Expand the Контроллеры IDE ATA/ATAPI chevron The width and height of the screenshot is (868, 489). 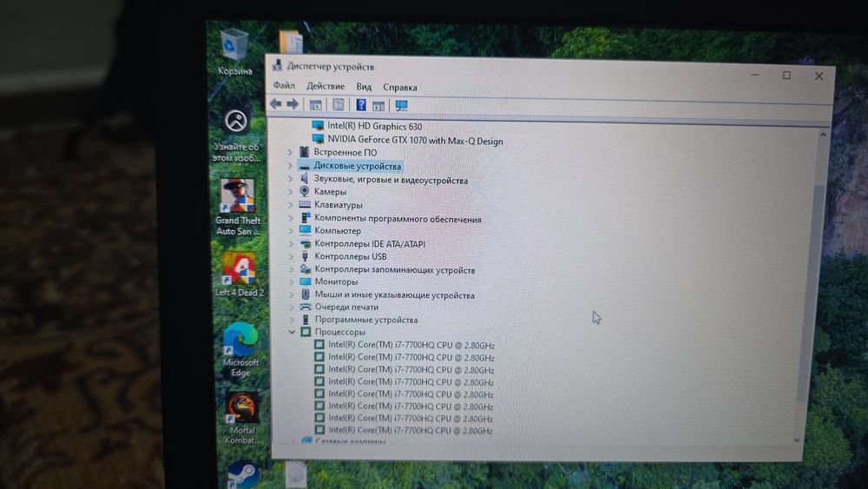pyautogui.click(x=291, y=243)
